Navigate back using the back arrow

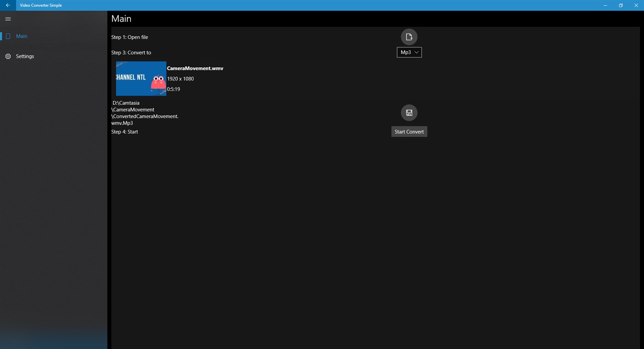point(7,5)
